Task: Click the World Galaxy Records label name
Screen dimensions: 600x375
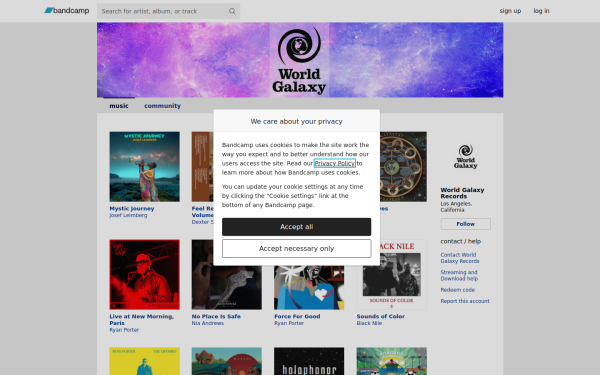Action: click(x=462, y=193)
